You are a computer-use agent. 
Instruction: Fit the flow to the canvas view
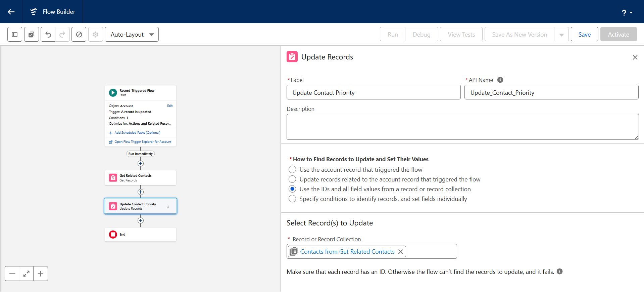[26, 274]
